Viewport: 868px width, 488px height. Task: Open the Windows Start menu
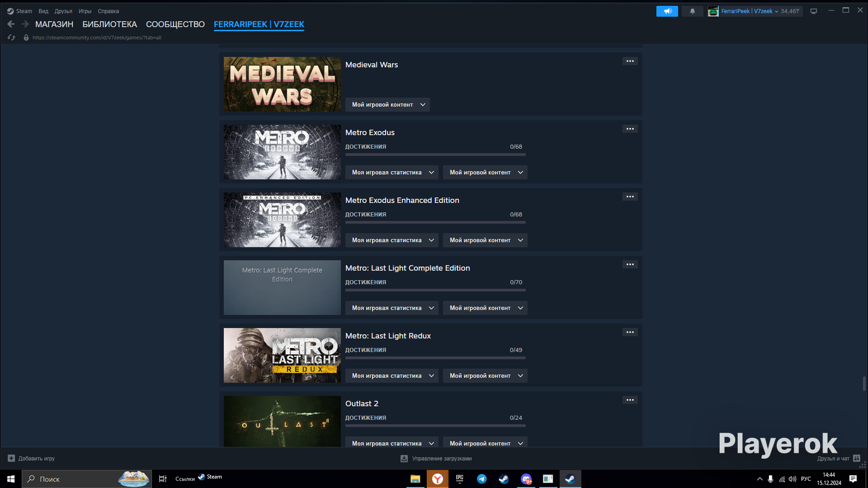click(x=11, y=479)
